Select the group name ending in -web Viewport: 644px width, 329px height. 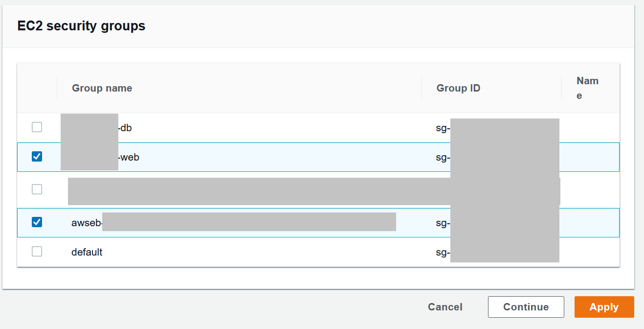click(100, 157)
